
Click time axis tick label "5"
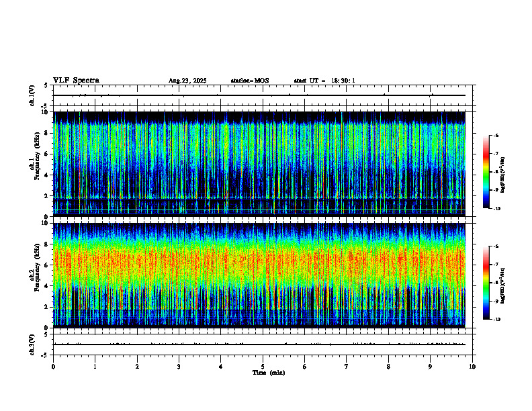click(263, 367)
